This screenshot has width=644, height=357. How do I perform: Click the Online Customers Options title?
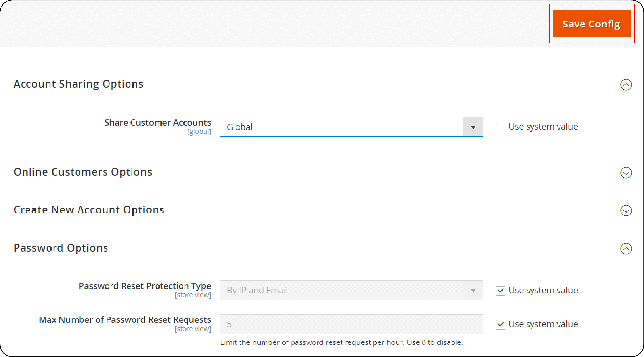tap(83, 172)
